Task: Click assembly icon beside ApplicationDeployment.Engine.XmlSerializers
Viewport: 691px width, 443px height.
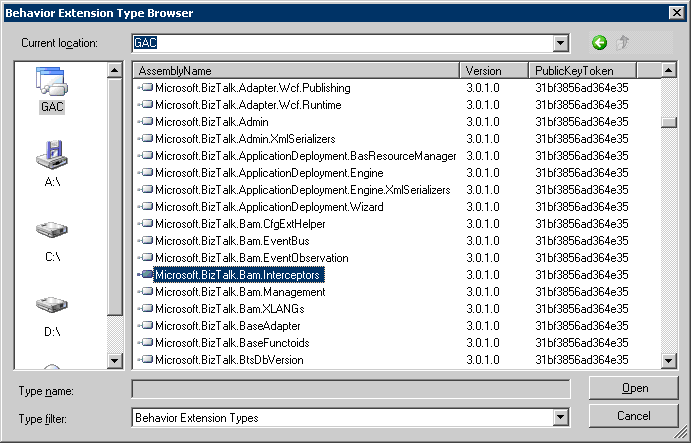Action: (x=145, y=190)
